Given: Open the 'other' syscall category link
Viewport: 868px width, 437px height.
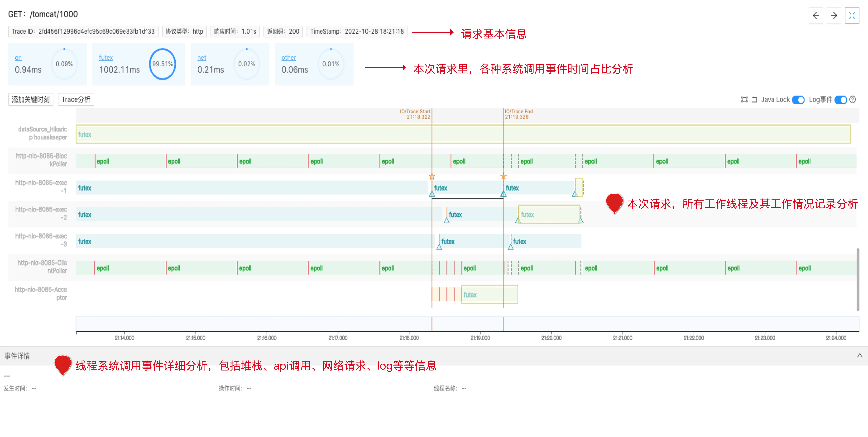Looking at the screenshot, I should coord(289,58).
